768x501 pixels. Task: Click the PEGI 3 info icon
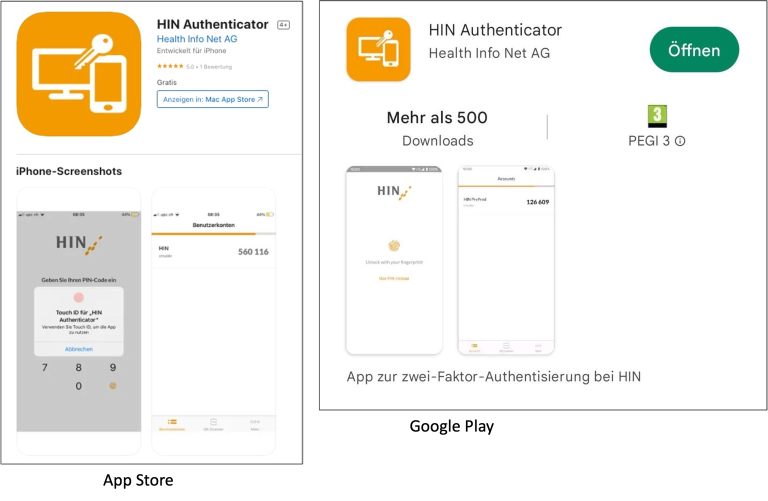680,141
